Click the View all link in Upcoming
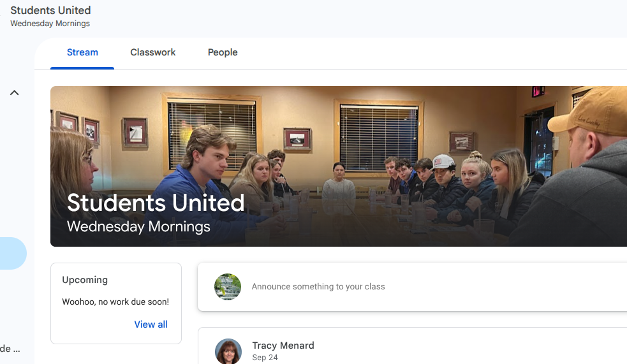627x364 pixels. coord(151,324)
